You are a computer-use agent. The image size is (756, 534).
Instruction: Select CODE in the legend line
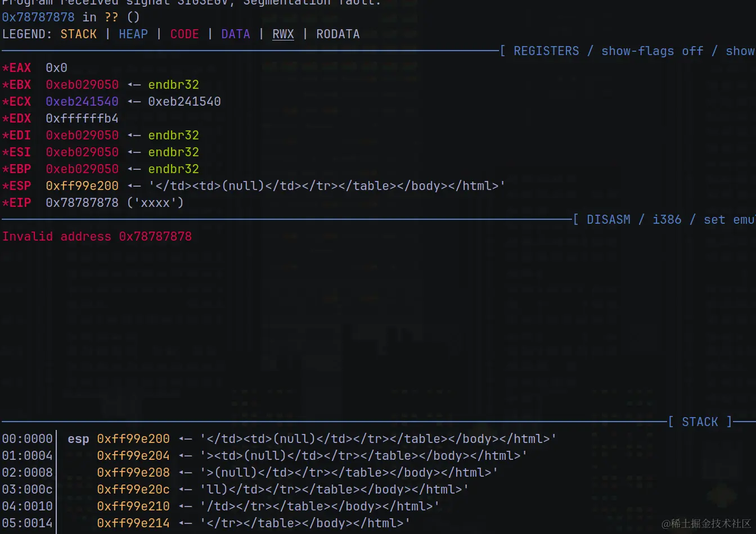point(184,34)
